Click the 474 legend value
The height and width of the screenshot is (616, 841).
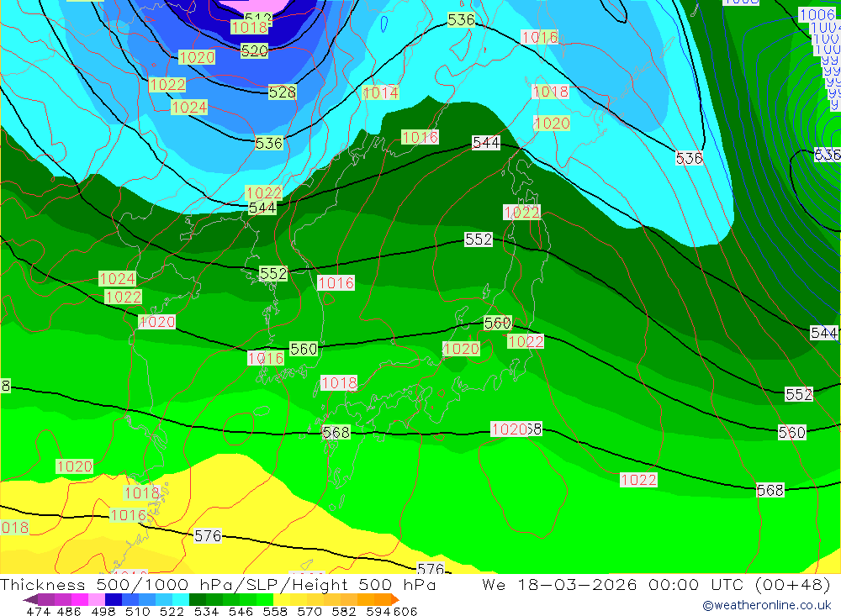tap(39, 611)
